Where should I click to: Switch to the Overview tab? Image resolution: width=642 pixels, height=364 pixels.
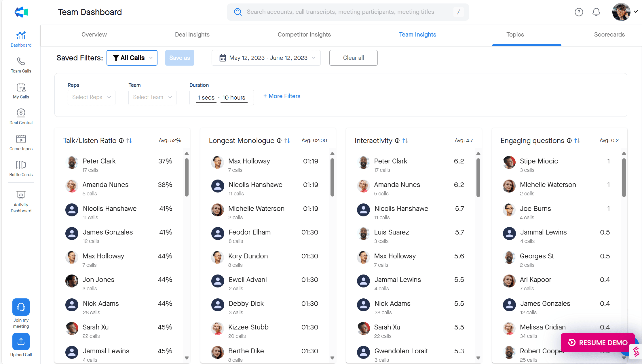click(94, 35)
